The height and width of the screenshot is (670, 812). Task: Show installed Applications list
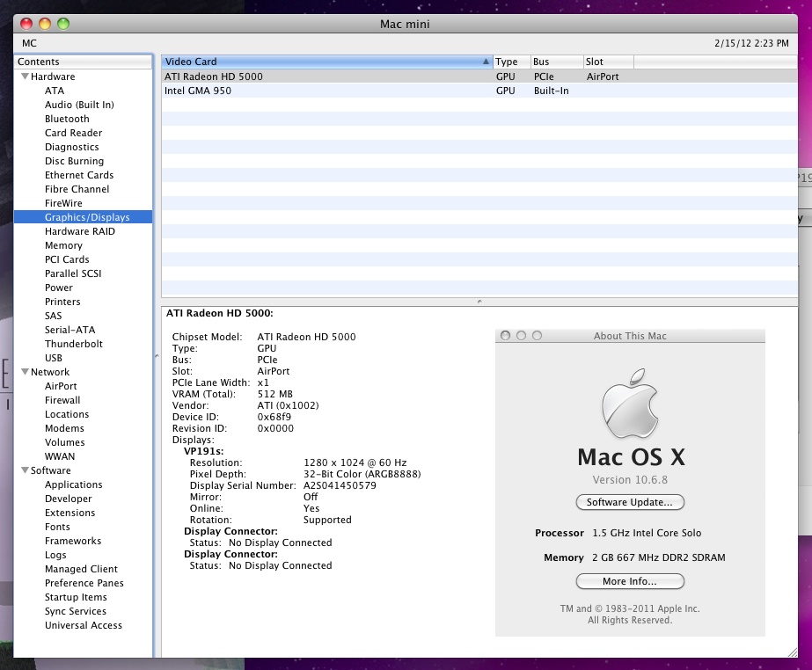coord(74,484)
